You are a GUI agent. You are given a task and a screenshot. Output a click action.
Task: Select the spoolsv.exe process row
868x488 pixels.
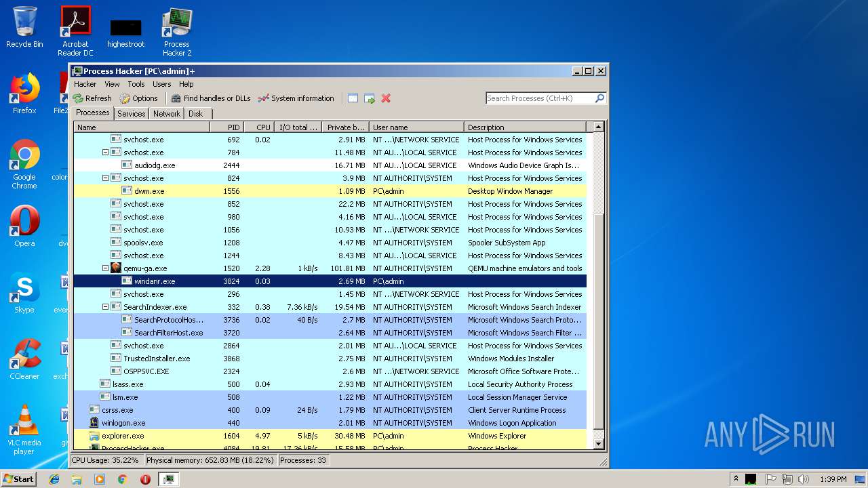click(x=330, y=243)
